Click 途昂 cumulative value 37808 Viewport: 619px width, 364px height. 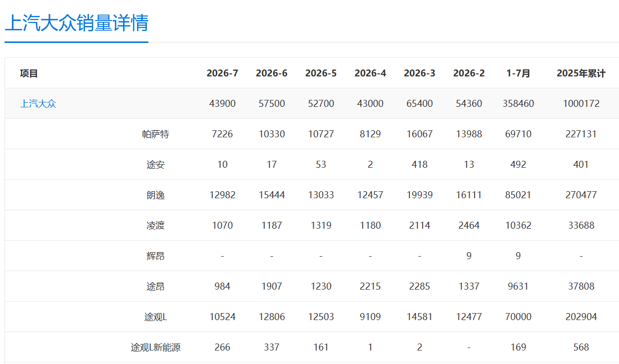[x=581, y=287]
